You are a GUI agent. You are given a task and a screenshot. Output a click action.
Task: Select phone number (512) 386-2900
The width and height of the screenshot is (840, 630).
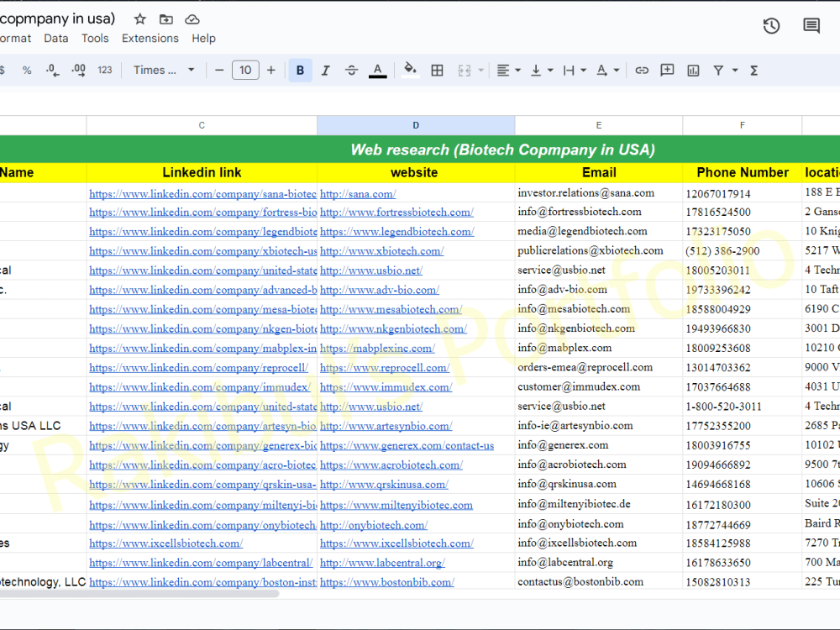[742, 250]
